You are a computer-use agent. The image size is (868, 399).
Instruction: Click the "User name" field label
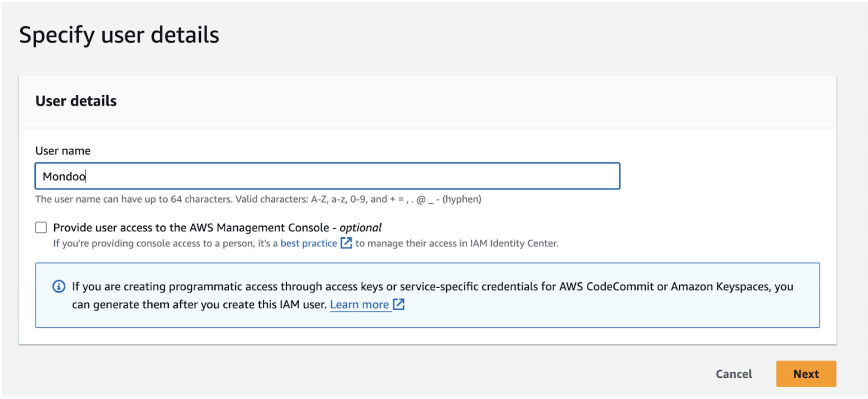(63, 151)
